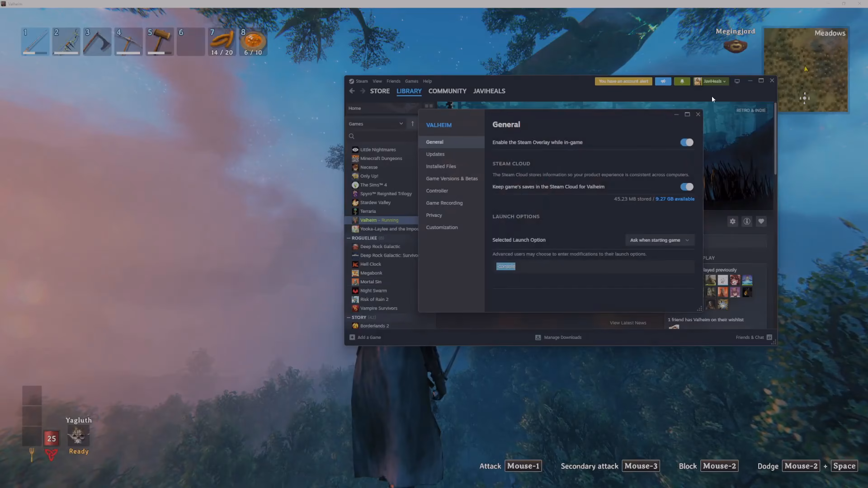The height and width of the screenshot is (488, 868).
Task: Open the 9.27 GB available link
Action: [x=675, y=199]
